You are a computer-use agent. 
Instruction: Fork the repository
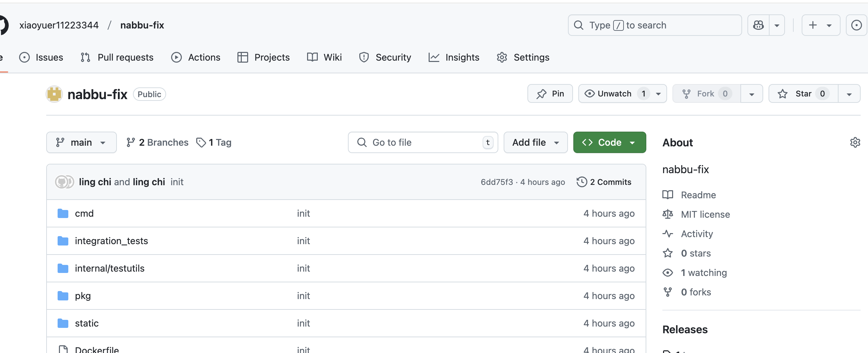coord(707,94)
